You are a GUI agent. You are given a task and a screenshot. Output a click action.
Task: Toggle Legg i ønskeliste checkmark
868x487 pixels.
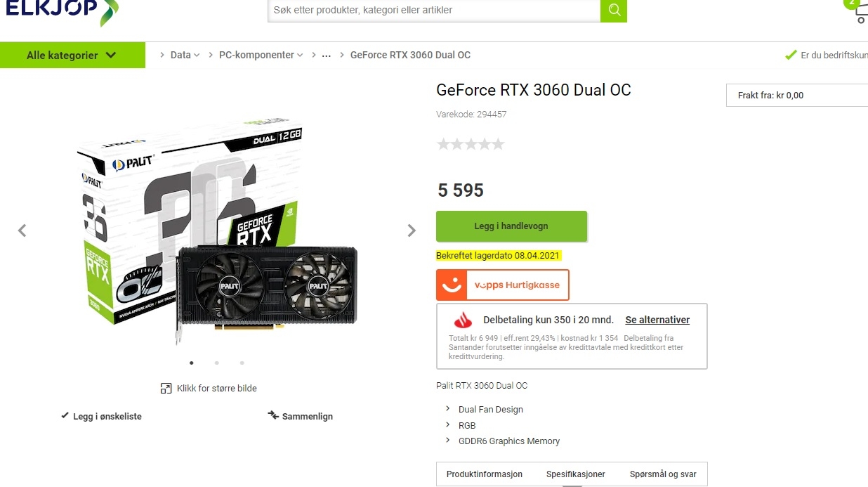[65, 415]
